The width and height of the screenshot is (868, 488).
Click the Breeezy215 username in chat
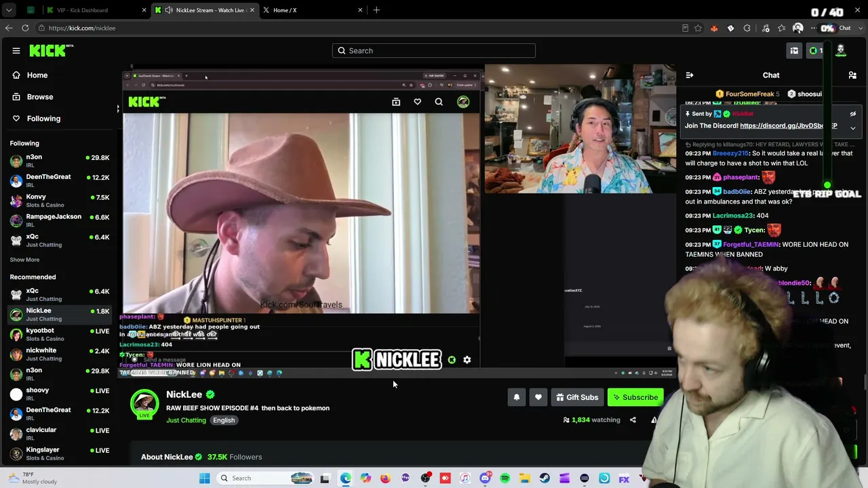tap(730, 153)
